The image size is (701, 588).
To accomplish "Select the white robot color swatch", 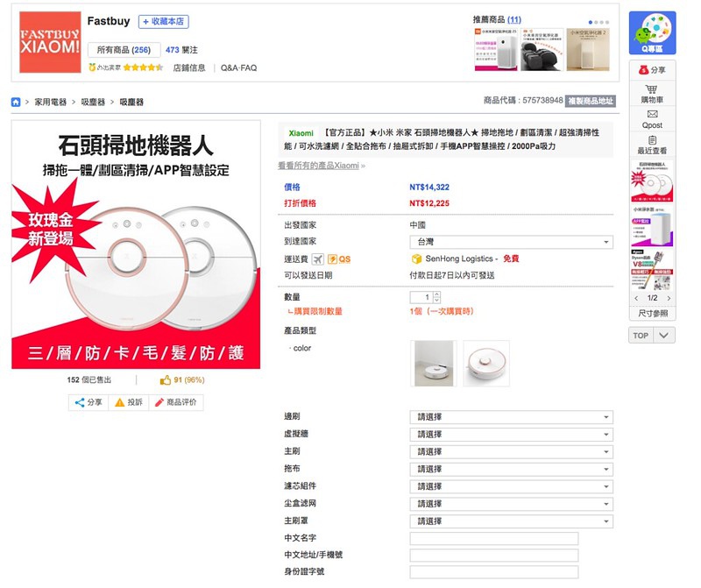I will 434,363.
